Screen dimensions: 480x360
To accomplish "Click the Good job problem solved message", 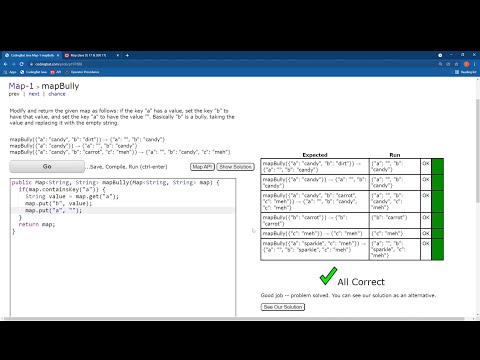I will click(348, 295).
